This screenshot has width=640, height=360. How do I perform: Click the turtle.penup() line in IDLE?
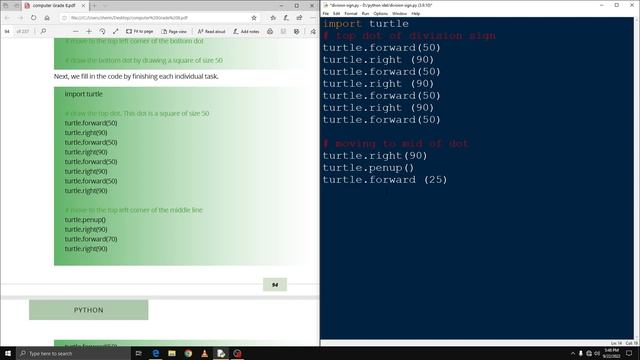pyautogui.click(x=368, y=168)
